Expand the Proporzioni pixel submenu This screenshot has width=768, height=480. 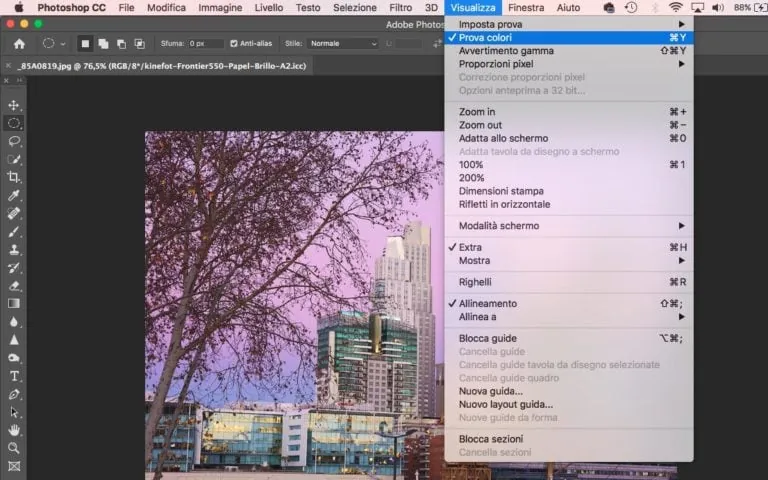pos(569,64)
